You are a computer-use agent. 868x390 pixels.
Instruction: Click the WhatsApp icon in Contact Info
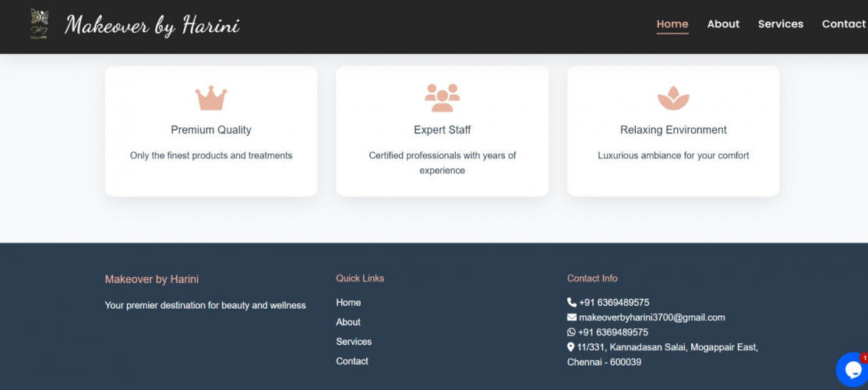point(571,332)
